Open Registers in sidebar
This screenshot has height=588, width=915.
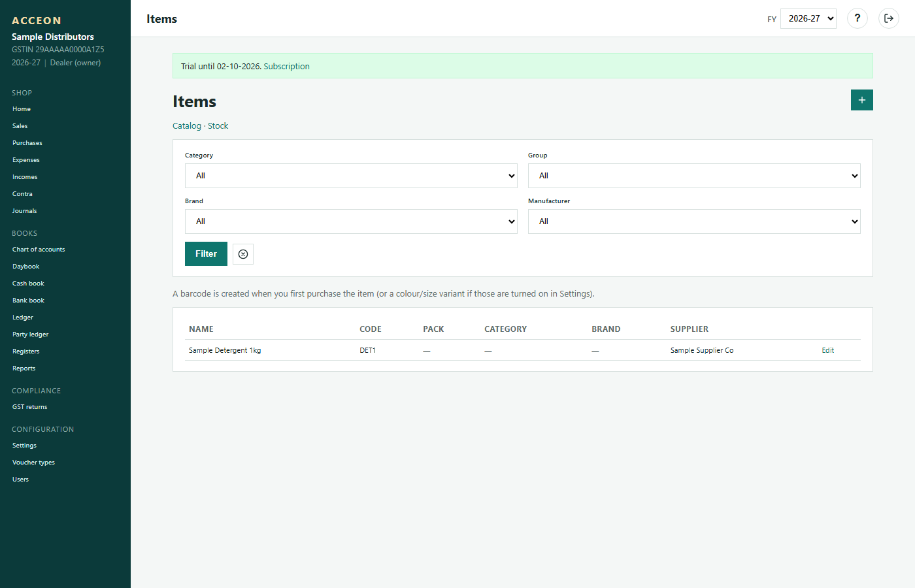[x=26, y=351]
